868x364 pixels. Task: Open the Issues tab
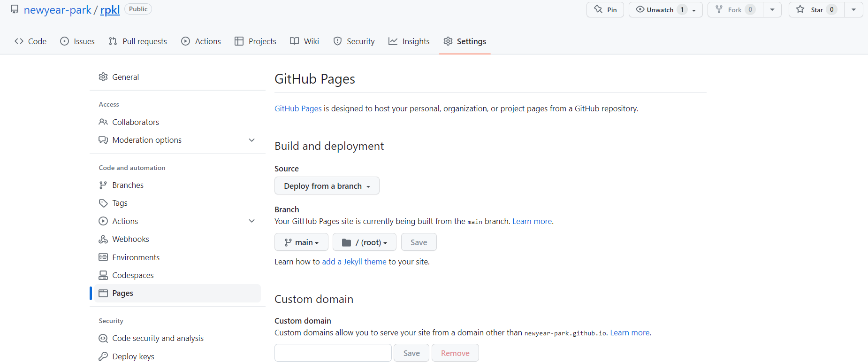[77, 41]
